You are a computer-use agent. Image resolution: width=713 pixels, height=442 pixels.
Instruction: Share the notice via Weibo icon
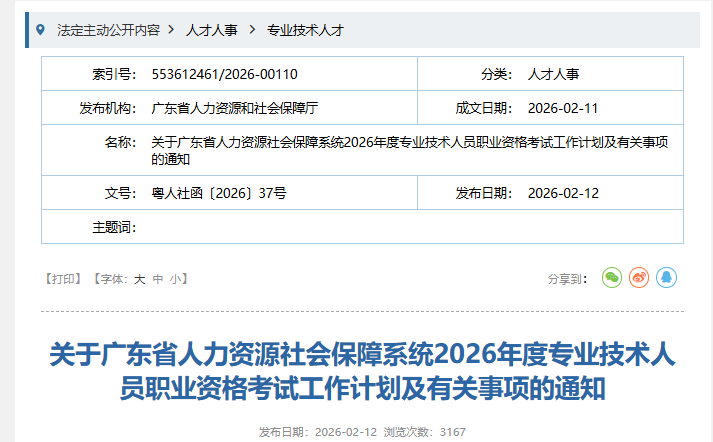point(639,277)
